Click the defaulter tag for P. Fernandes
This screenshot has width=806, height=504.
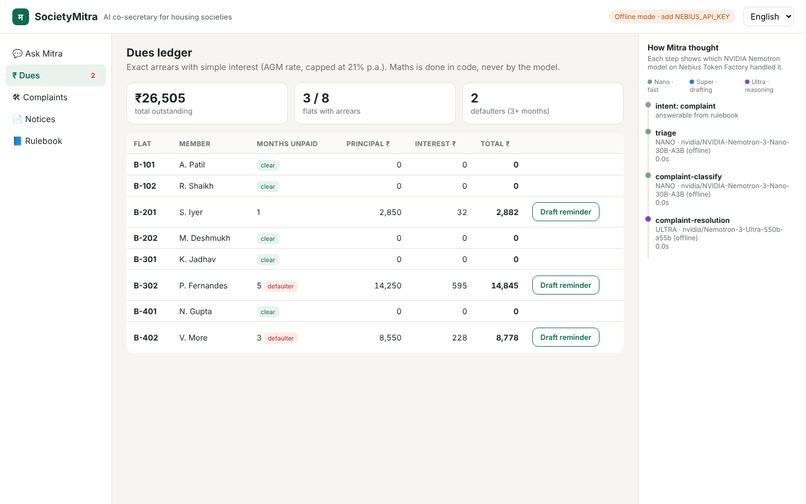click(x=281, y=286)
